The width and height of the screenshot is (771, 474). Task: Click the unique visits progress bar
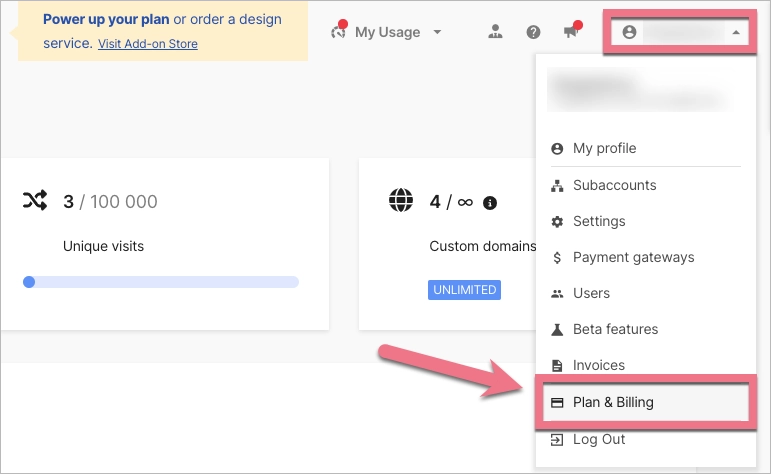tap(161, 282)
